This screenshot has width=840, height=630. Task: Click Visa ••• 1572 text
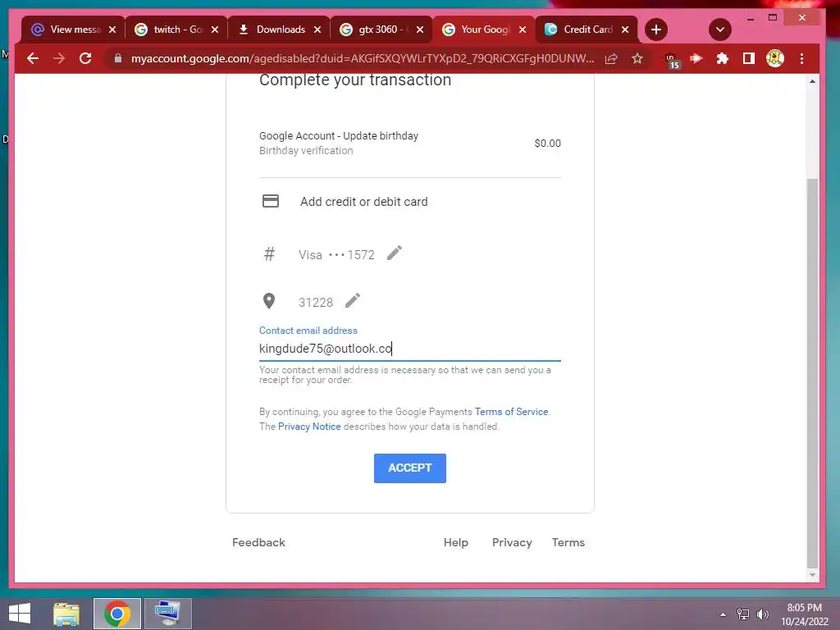pos(336,255)
